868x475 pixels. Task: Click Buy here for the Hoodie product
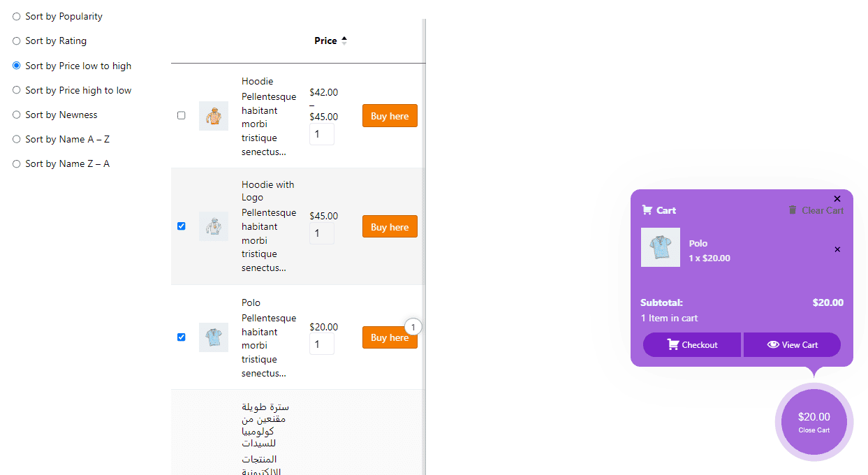click(x=390, y=115)
